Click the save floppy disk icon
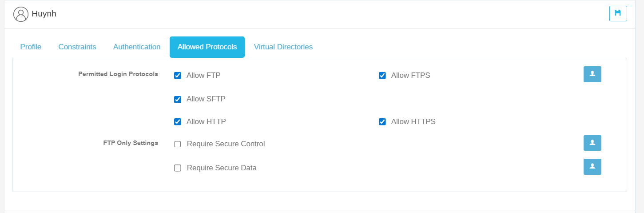The width and height of the screenshot is (644, 213). tap(618, 13)
